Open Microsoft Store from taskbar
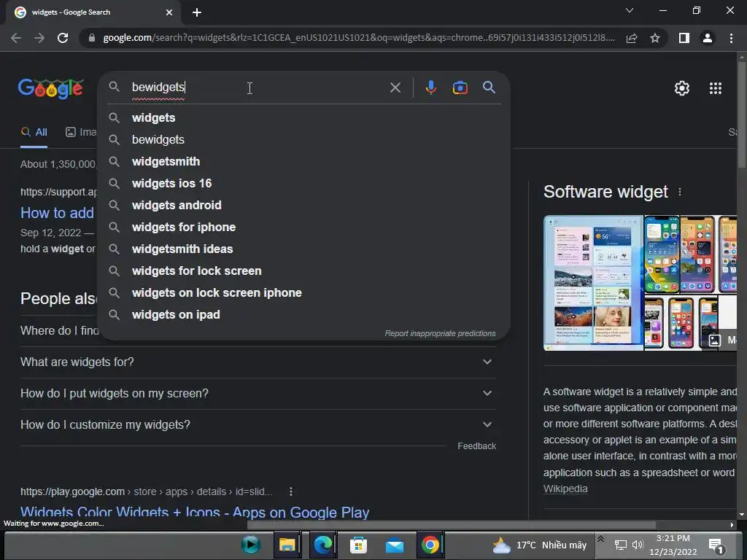Viewport: 747px width, 560px height. [x=358, y=545]
